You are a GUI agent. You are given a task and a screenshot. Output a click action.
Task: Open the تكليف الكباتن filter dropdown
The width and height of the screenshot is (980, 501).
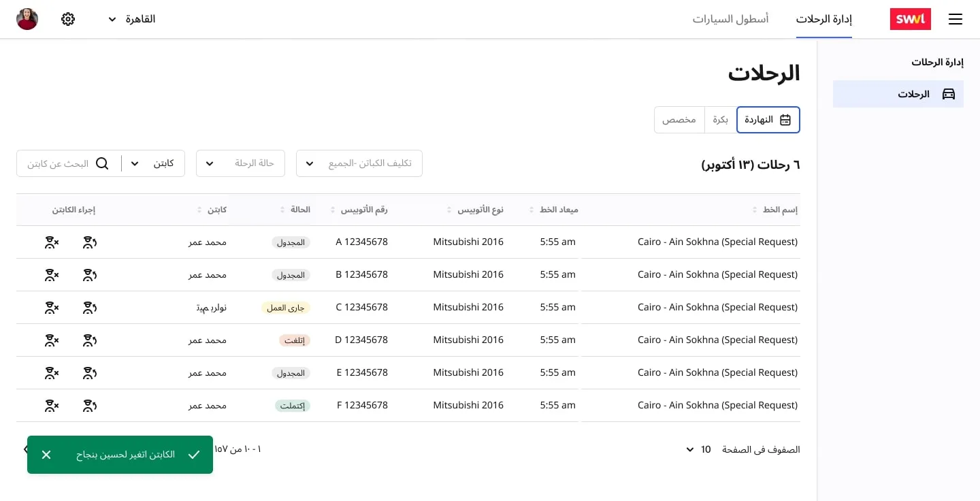[359, 163]
